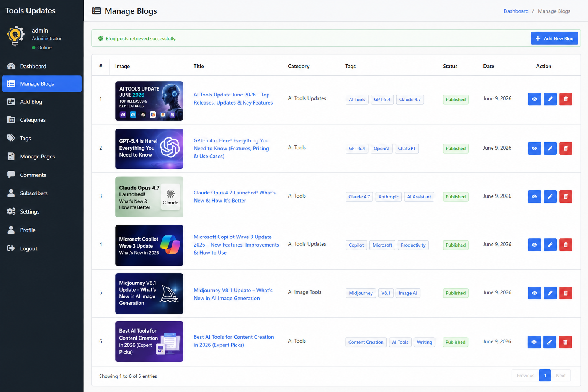The height and width of the screenshot is (392, 588).
Task: Click the Claude 4.7 tag in row 1
Action: [x=410, y=100]
